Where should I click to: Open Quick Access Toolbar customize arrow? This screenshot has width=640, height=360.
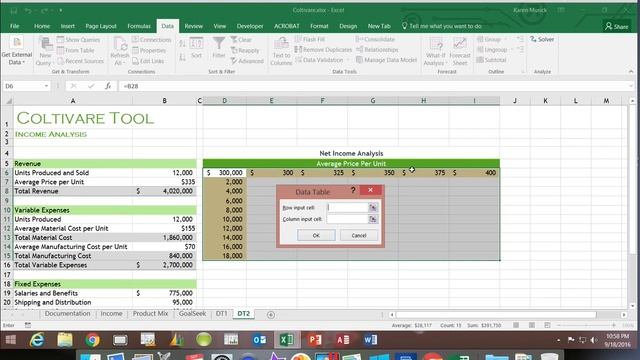pyautogui.click(x=60, y=11)
